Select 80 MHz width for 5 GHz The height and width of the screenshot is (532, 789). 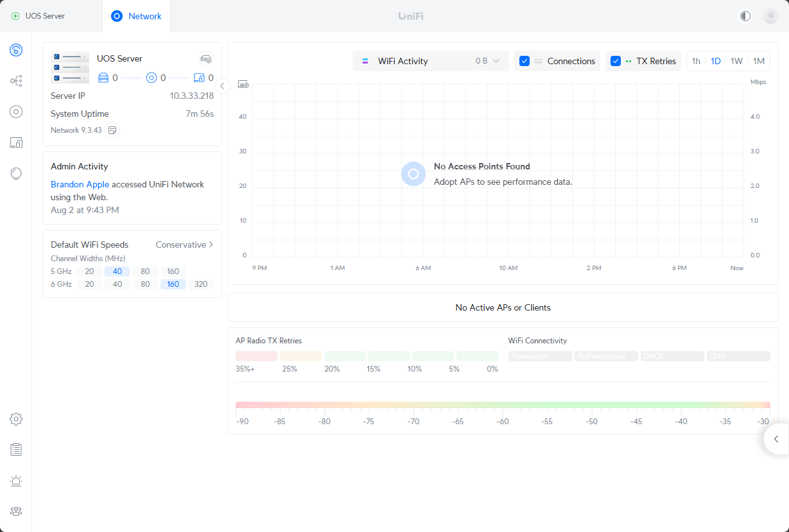[x=145, y=271]
